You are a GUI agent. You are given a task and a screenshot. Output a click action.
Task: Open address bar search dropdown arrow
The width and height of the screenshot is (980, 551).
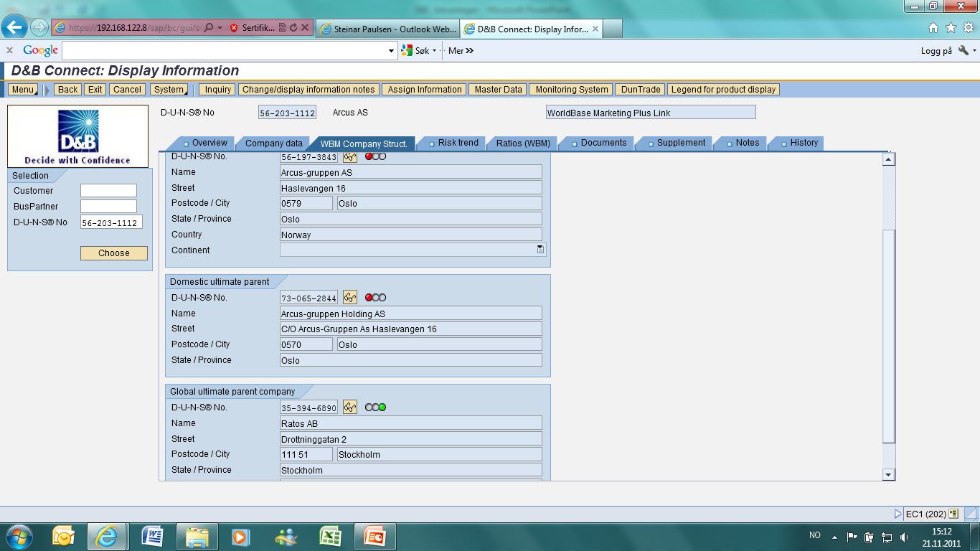pos(220,28)
